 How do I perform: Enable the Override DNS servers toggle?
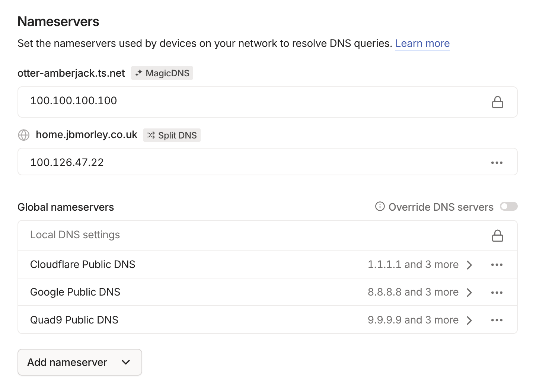point(508,206)
